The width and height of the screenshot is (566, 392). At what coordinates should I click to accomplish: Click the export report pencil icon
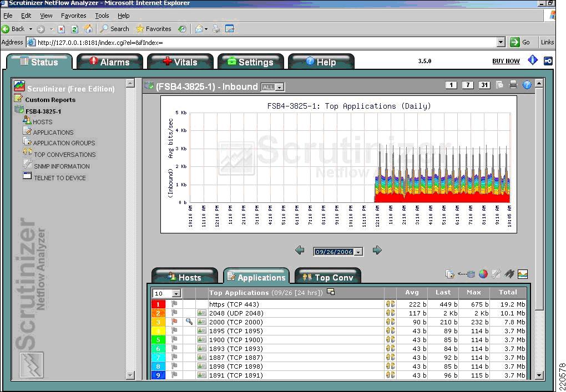[450, 274]
